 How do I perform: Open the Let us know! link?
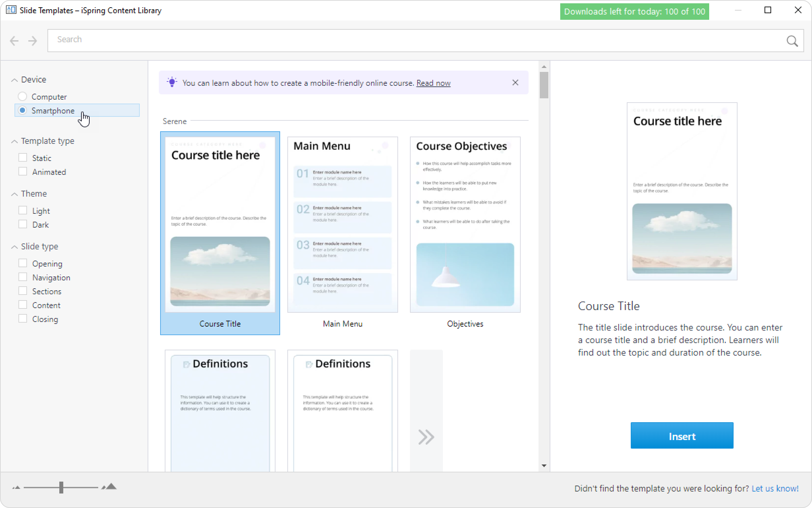pos(775,489)
